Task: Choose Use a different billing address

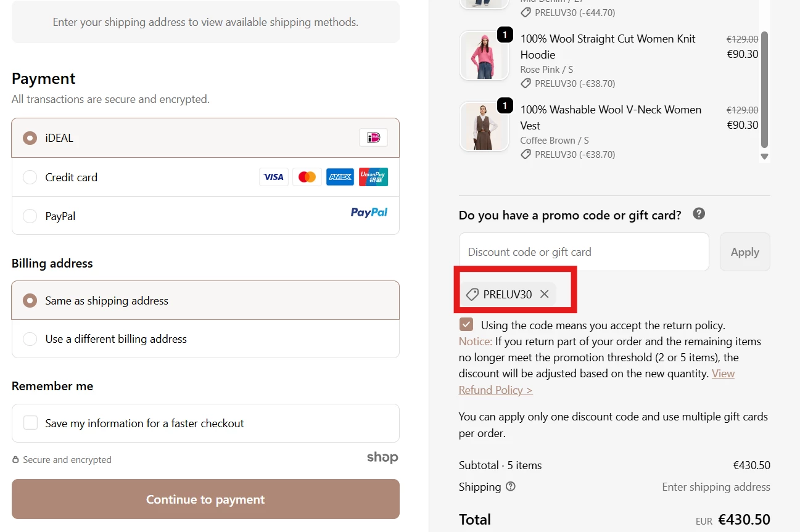Action: pos(30,339)
